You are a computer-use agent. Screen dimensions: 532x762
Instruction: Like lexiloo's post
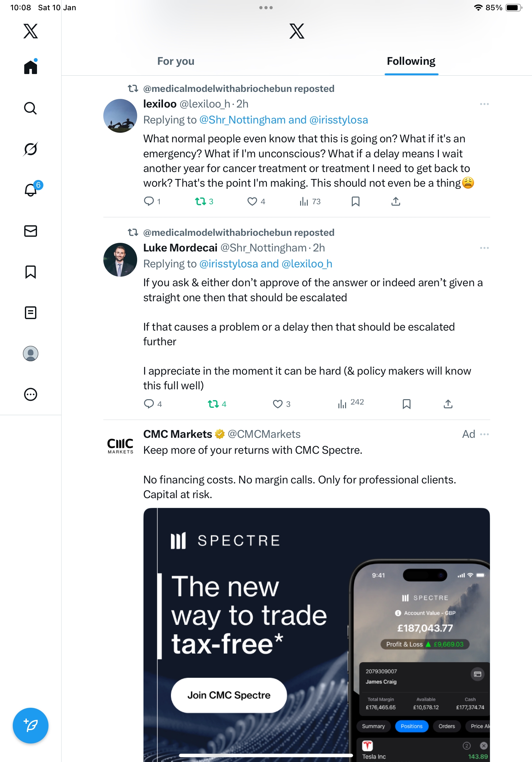pos(252,201)
